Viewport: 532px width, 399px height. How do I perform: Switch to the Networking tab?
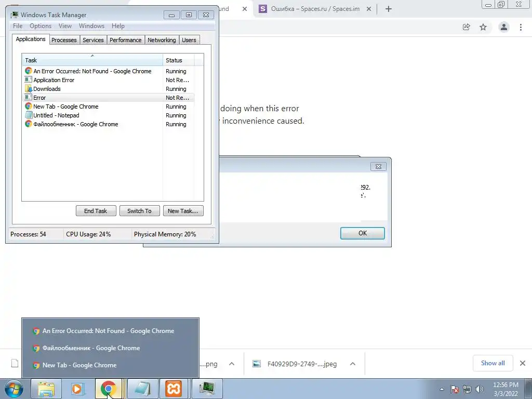click(x=162, y=40)
